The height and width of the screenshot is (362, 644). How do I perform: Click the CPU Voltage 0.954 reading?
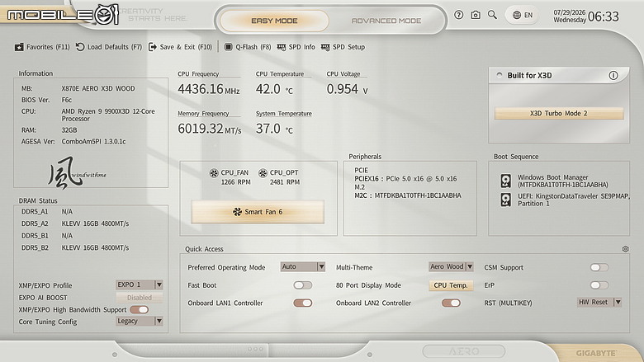click(x=347, y=89)
